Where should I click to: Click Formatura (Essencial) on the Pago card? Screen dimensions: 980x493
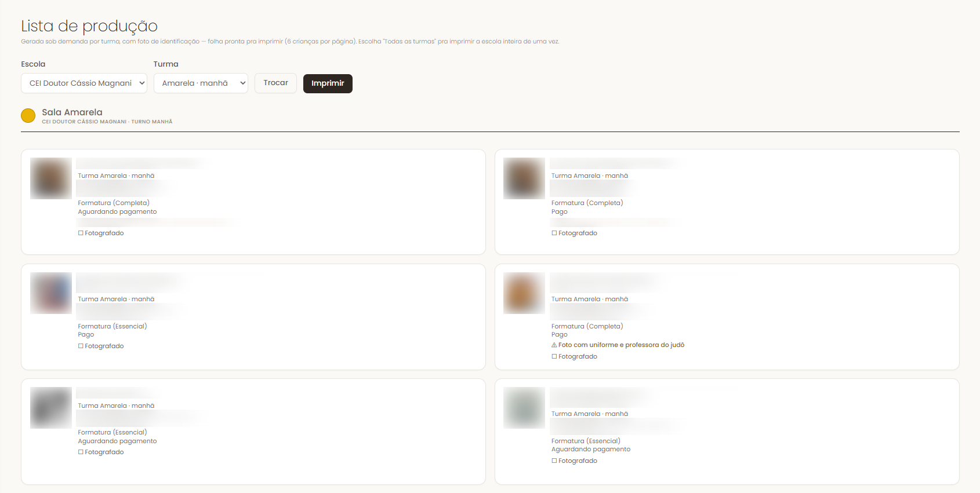[112, 326]
